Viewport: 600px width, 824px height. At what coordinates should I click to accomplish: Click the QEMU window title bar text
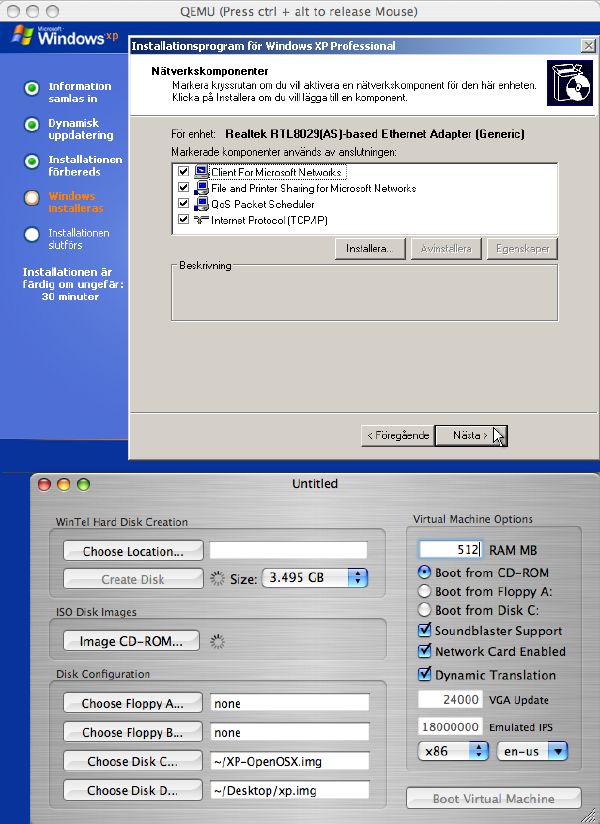298,11
